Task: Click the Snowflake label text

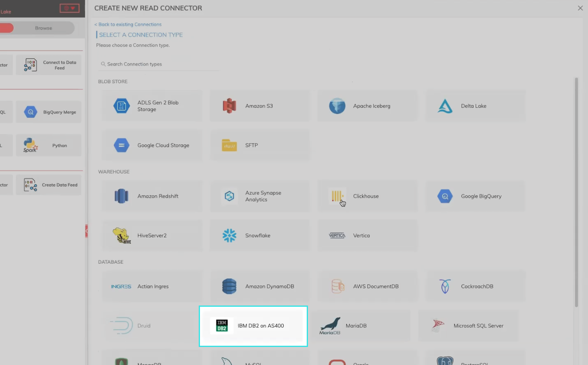Action: coord(258,235)
